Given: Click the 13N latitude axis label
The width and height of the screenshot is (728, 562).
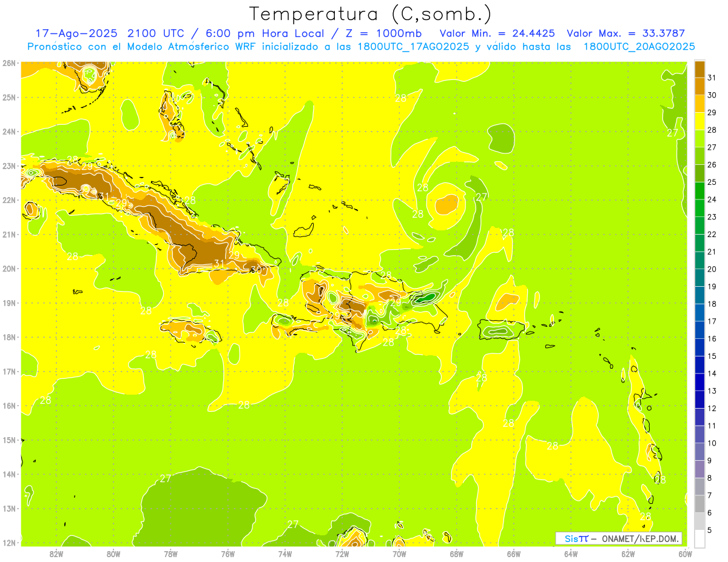Looking at the screenshot, I should 8,508.
